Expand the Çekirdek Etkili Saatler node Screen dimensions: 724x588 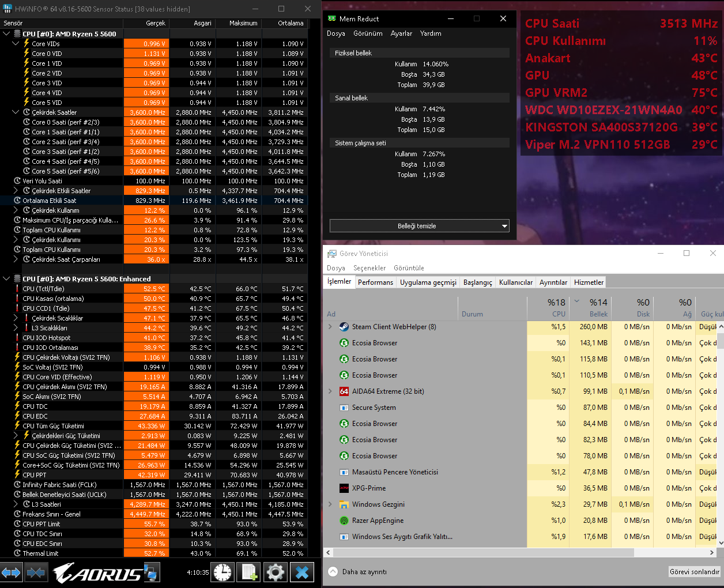tap(16, 191)
